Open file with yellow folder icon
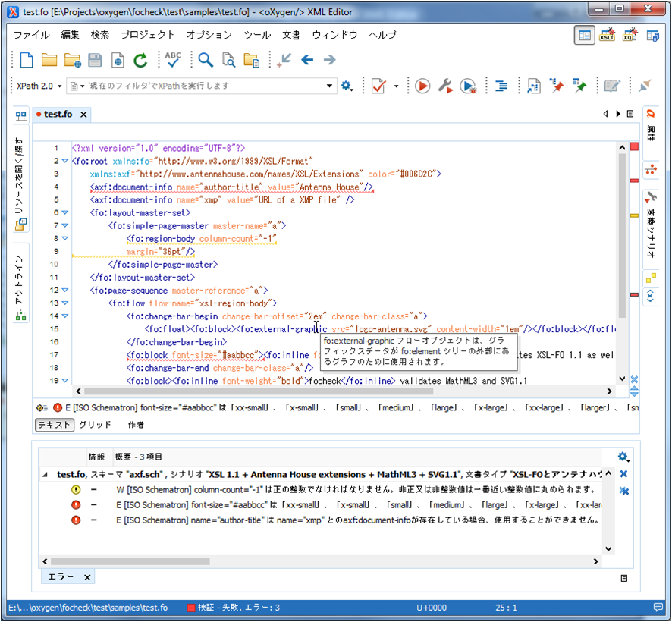 point(49,60)
